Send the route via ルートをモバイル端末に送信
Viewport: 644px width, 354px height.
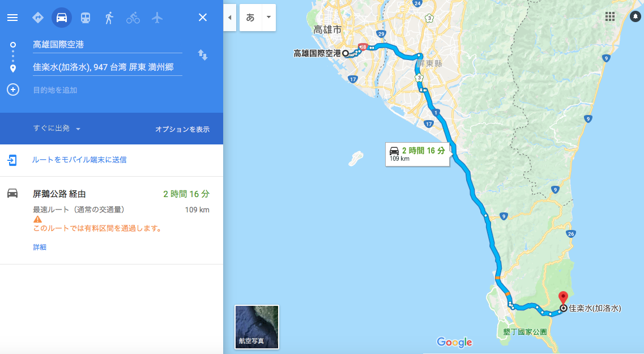point(79,160)
